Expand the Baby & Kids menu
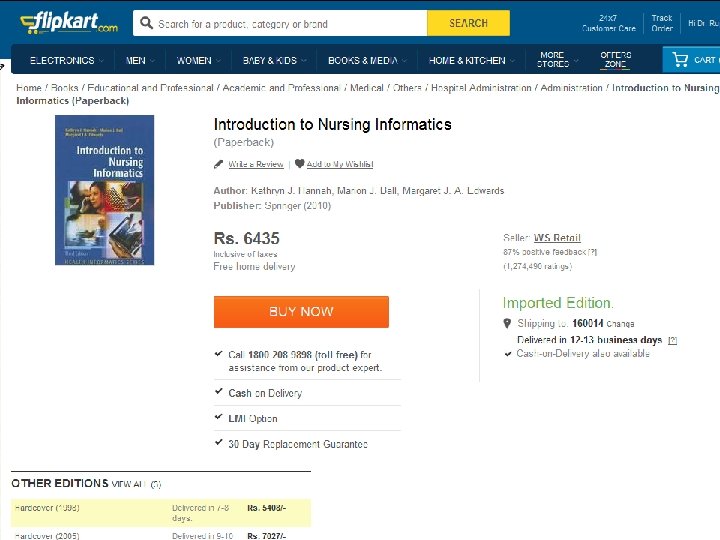Viewport: 720px width, 540px height. tap(275, 60)
